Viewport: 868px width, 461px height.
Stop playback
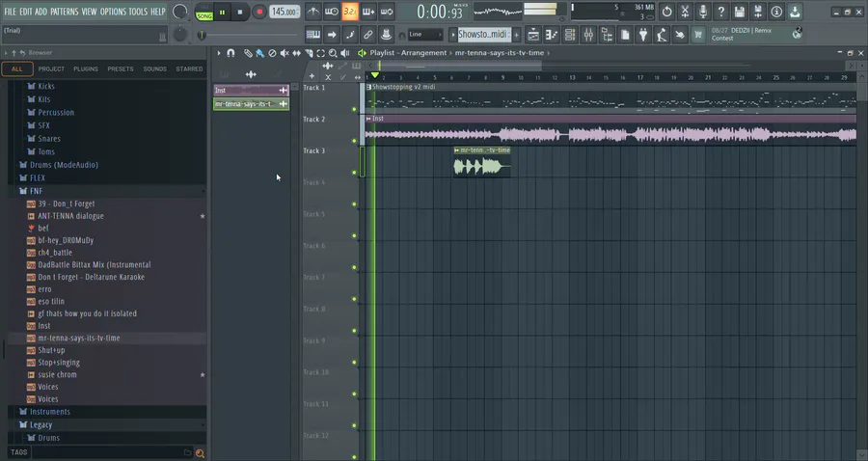[x=240, y=12]
